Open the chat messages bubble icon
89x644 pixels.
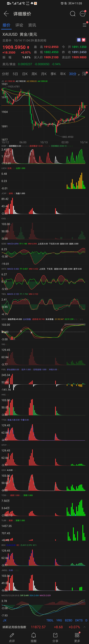point(82,14)
